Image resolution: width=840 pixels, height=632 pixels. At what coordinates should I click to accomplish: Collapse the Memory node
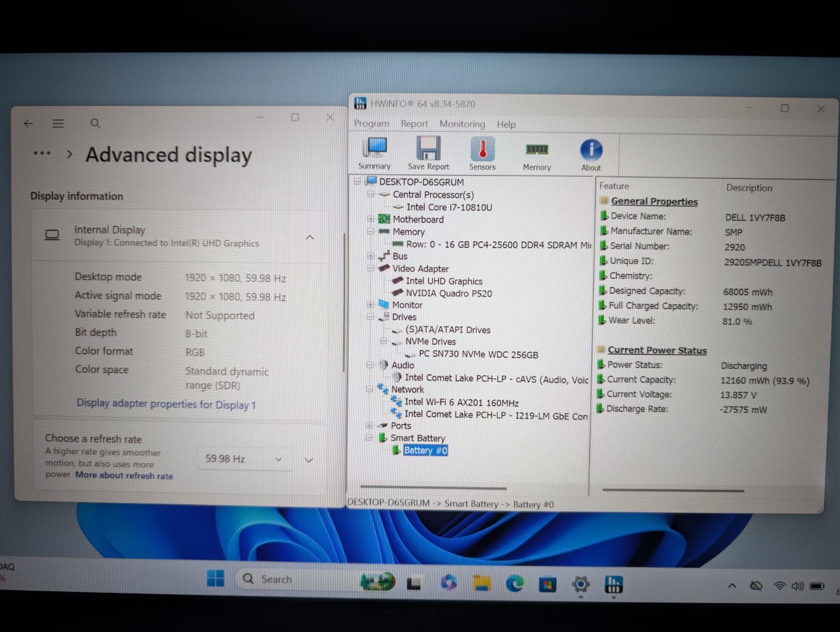pos(371,231)
